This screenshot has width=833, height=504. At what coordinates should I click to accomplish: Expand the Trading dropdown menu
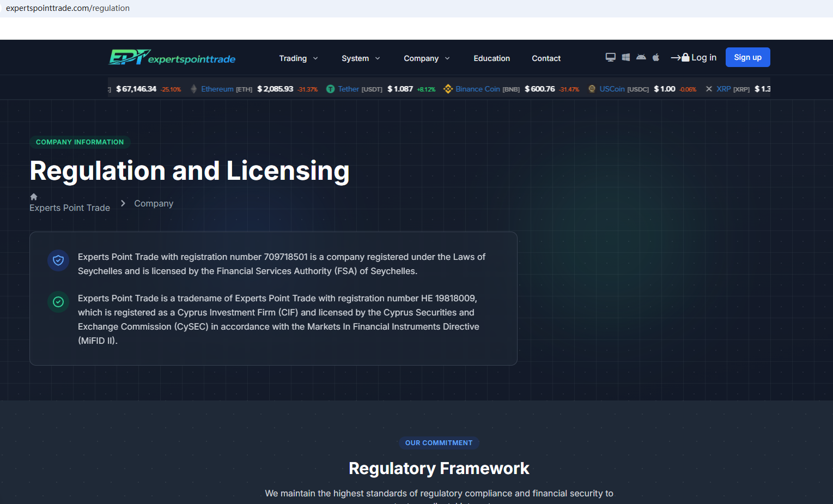tap(298, 58)
